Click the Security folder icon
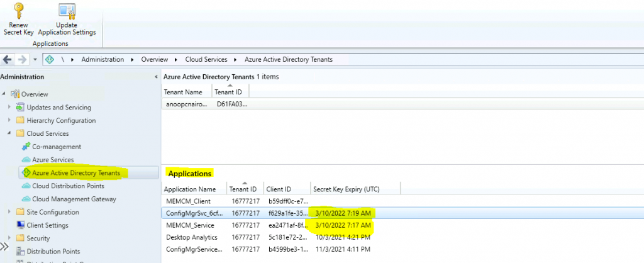The height and width of the screenshot is (263, 644). pos(20,238)
